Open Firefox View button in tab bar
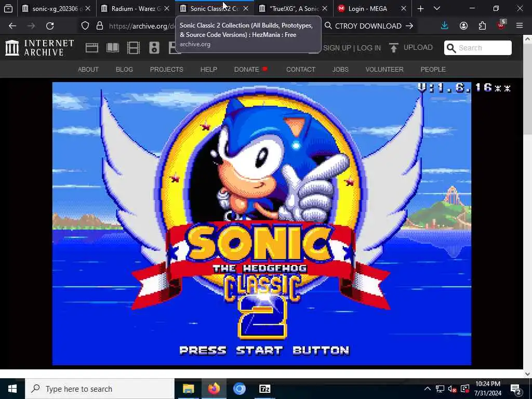The width and height of the screenshot is (532, 399). pos(8,8)
